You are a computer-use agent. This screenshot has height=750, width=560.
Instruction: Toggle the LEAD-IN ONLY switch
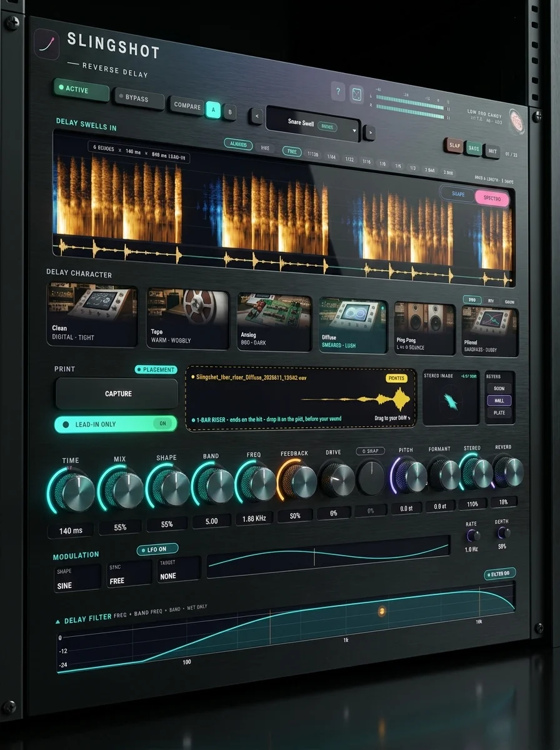[x=116, y=424]
